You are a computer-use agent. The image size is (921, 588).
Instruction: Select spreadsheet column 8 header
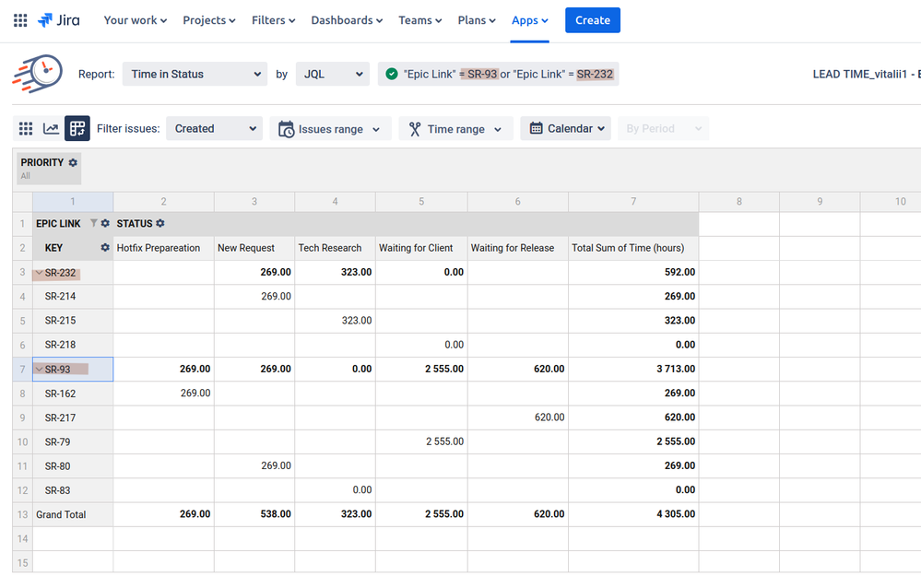tap(738, 202)
